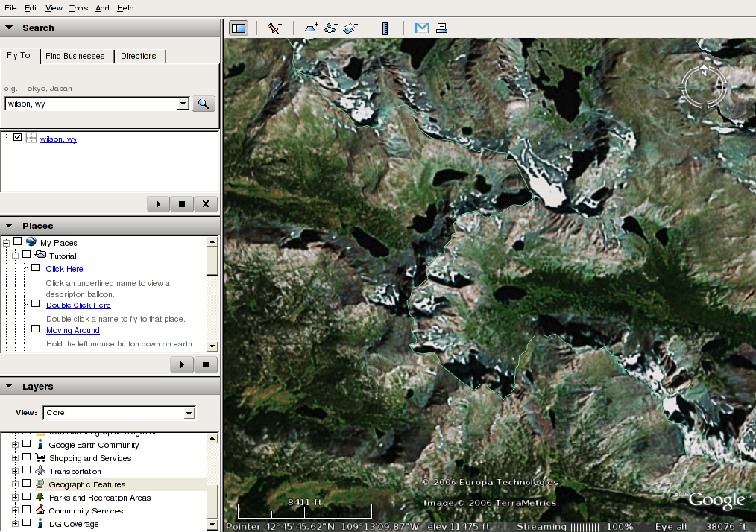Viewport: 756px width, 532px height.
Task: Expand the Google Earth Community layer
Action: pos(16,445)
